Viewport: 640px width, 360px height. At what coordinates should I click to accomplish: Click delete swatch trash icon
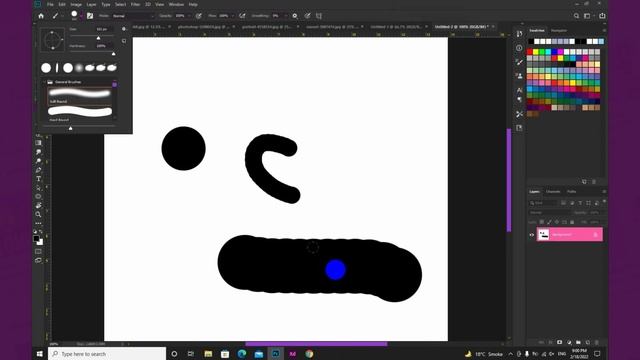(x=594, y=182)
